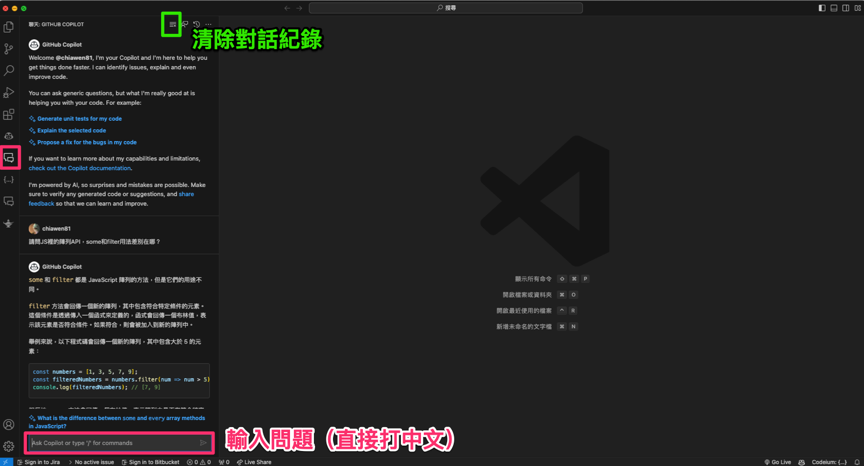Go back with the title bar arrow
Screen dimensions: 864x466
click(x=287, y=8)
